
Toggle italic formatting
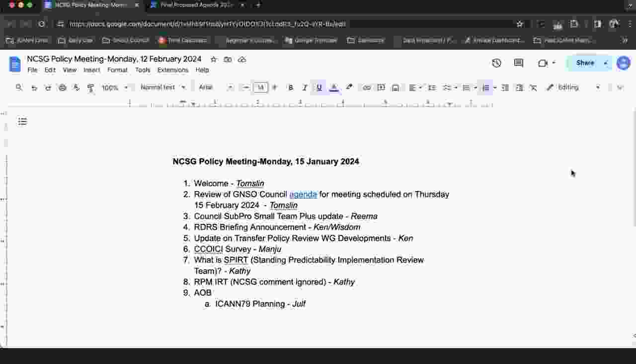[x=305, y=87]
